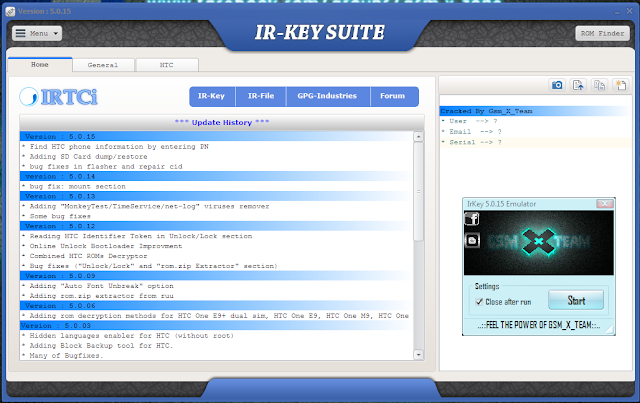Screen dimensions: 640x403
Task: Select the 'Version : 5.0.12' header row
Action: pos(216,226)
